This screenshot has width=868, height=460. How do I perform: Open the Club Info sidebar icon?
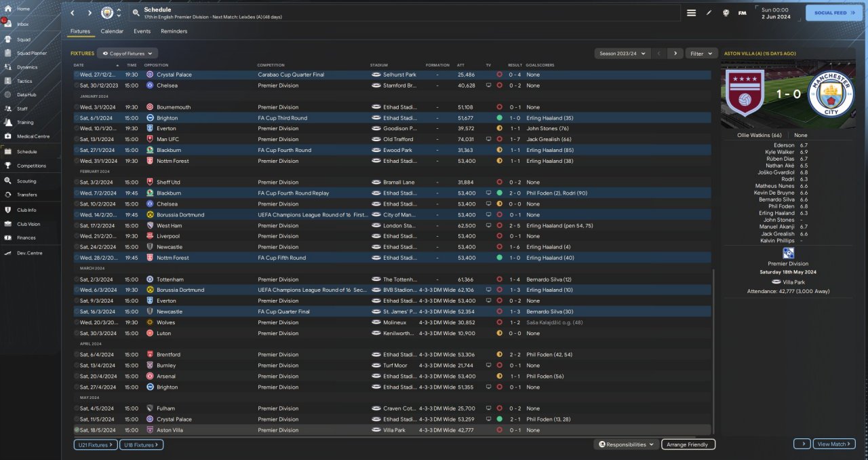coord(7,210)
